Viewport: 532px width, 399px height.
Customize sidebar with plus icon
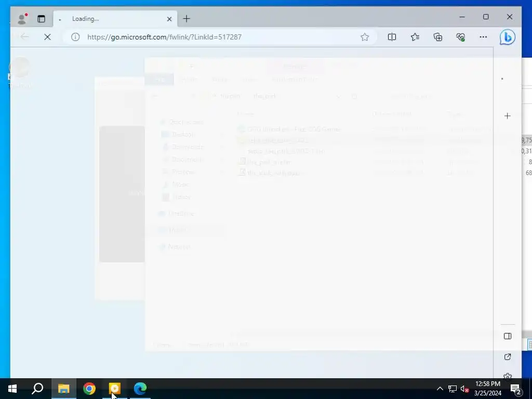pyautogui.click(x=507, y=116)
